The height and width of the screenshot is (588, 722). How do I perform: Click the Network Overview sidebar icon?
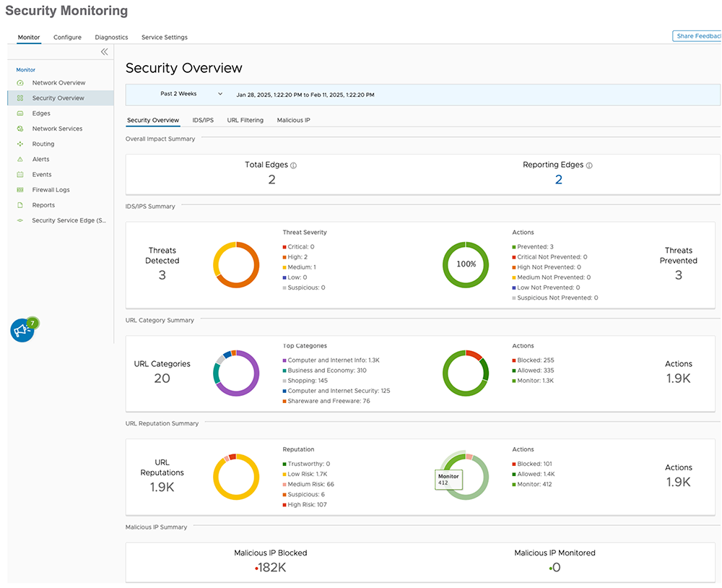point(20,83)
